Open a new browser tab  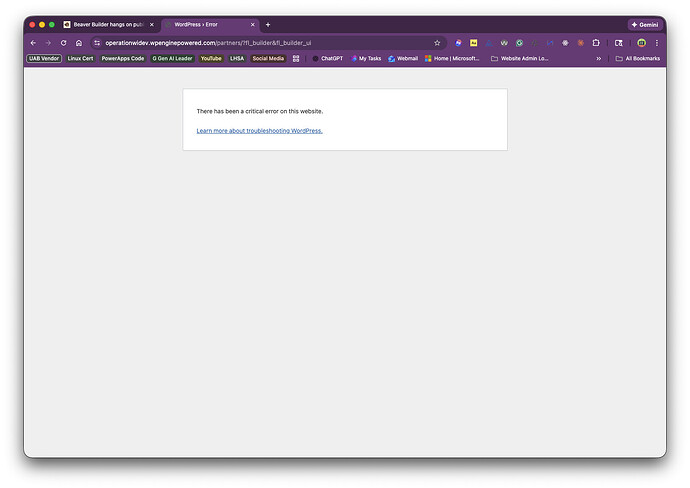[268, 24]
